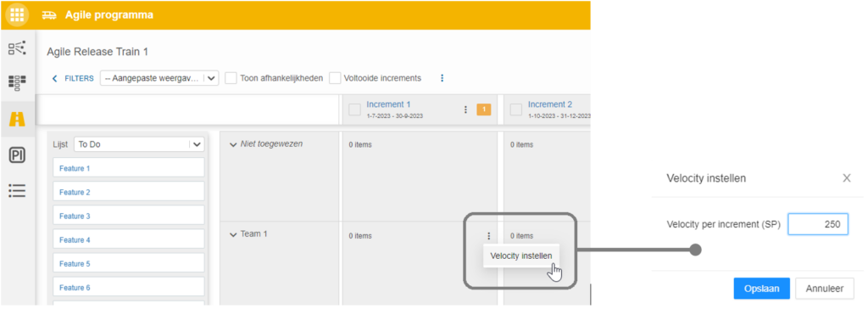Open the Increment 1 three-dot menu
Screen dimensions: 868x309
(465, 110)
